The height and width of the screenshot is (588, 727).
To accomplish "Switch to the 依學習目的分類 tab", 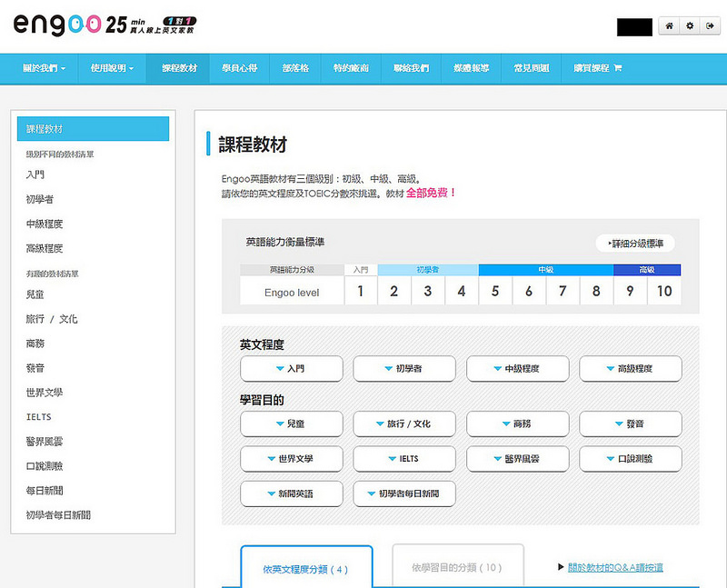I will click(457, 566).
